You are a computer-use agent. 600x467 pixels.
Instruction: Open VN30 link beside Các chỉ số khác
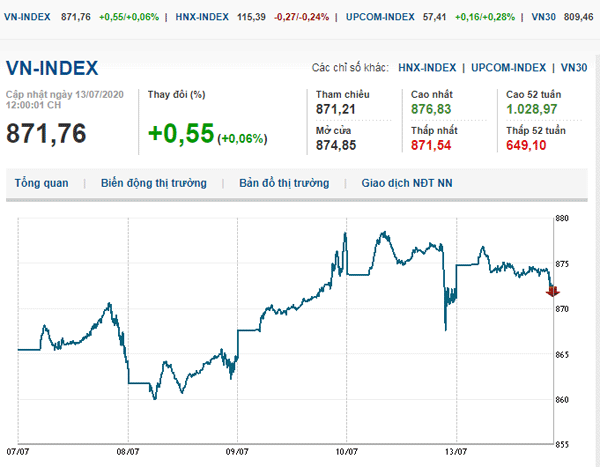point(574,68)
